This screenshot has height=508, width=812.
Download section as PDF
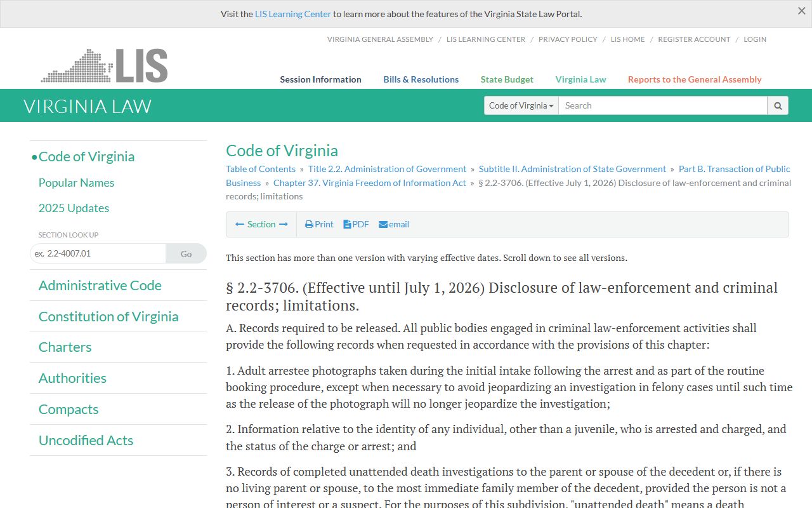point(356,224)
